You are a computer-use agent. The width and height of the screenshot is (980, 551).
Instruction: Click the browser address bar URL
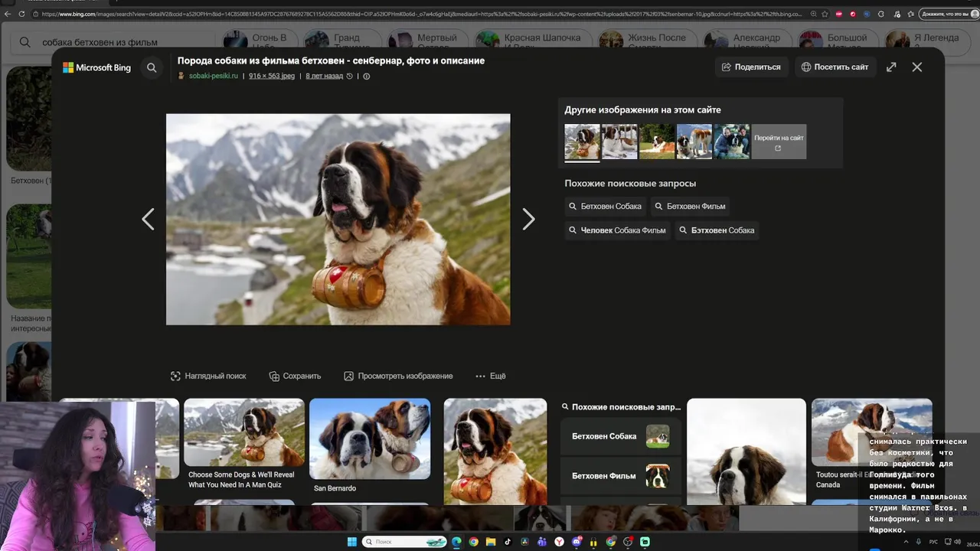[x=421, y=14]
